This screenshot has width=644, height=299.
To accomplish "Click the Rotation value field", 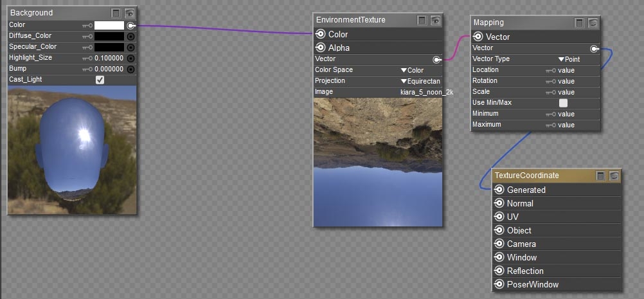I will pos(566,81).
